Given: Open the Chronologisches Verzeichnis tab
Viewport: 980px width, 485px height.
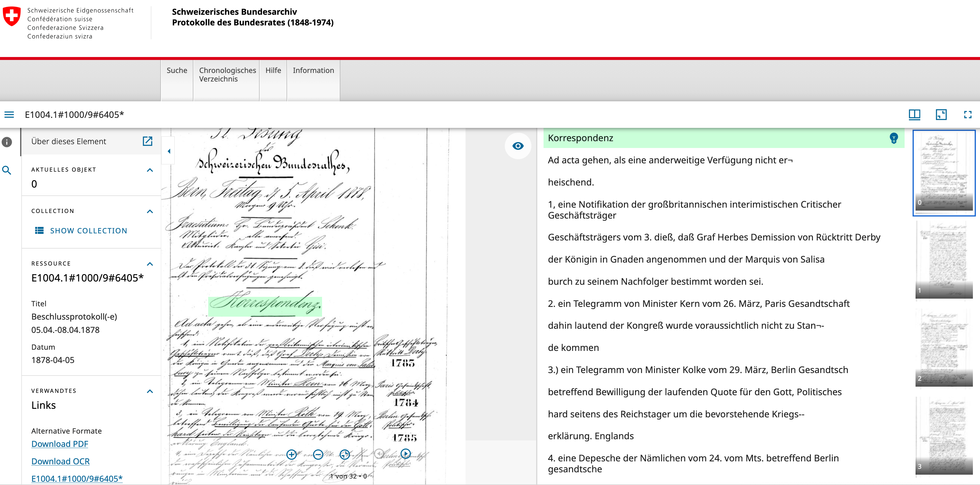Looking at the screenshot, I should 227,74.
